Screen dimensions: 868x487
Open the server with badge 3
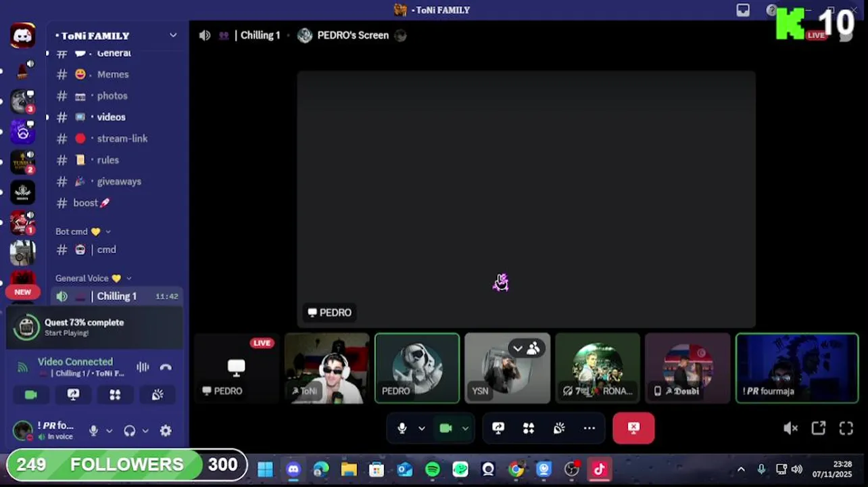click(22, 101)
